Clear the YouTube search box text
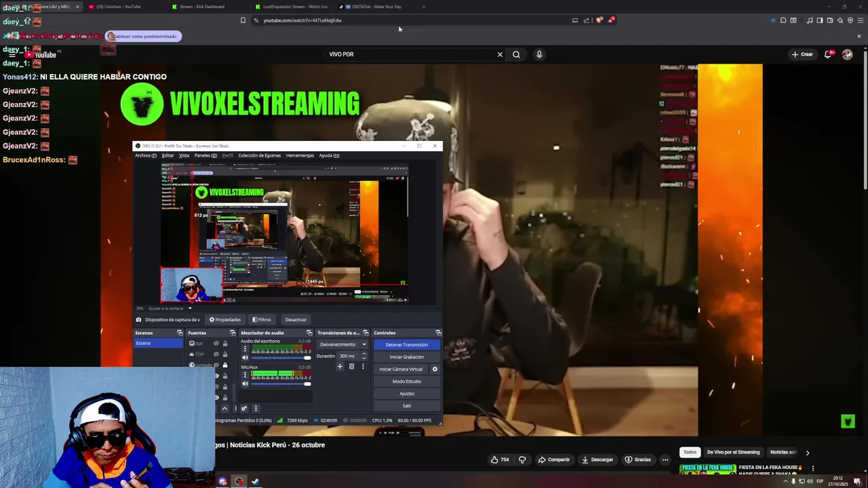Viewport: 868px width, 488px height. (x=500, y=54)
